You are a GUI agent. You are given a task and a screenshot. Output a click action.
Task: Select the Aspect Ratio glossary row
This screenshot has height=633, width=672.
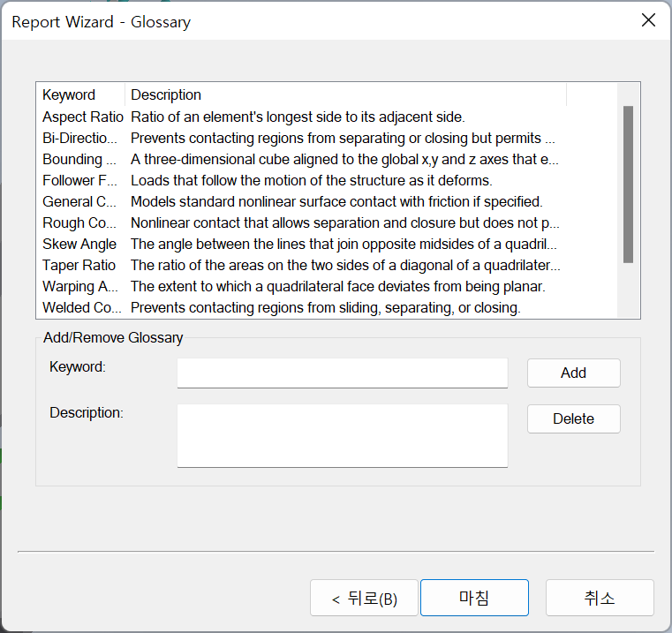click(83, 117)
